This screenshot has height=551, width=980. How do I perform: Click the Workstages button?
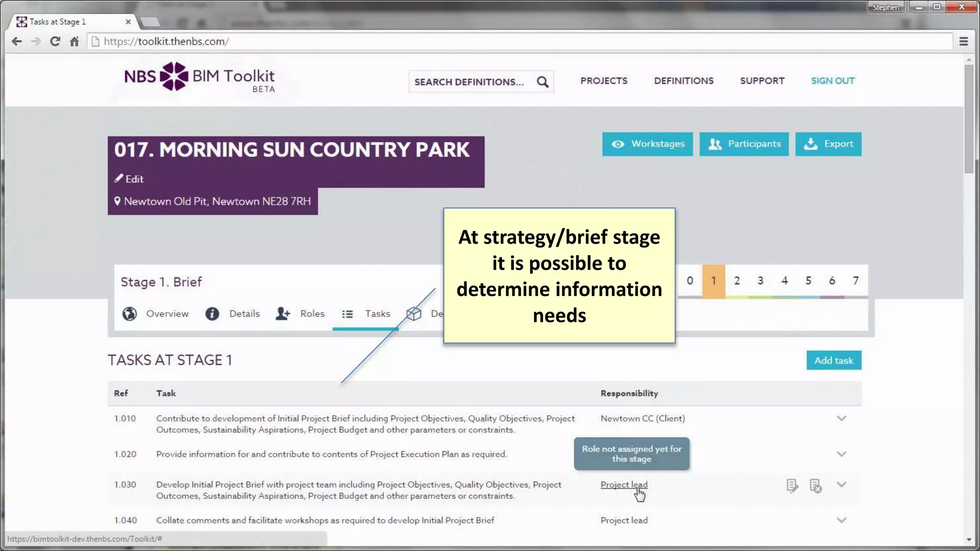pyautogui.click(x=647, y=144)
